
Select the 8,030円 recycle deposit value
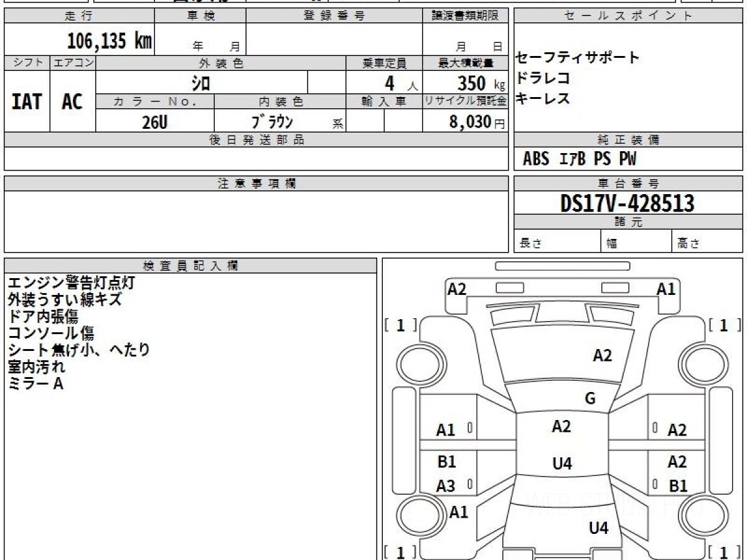[477, 122]
